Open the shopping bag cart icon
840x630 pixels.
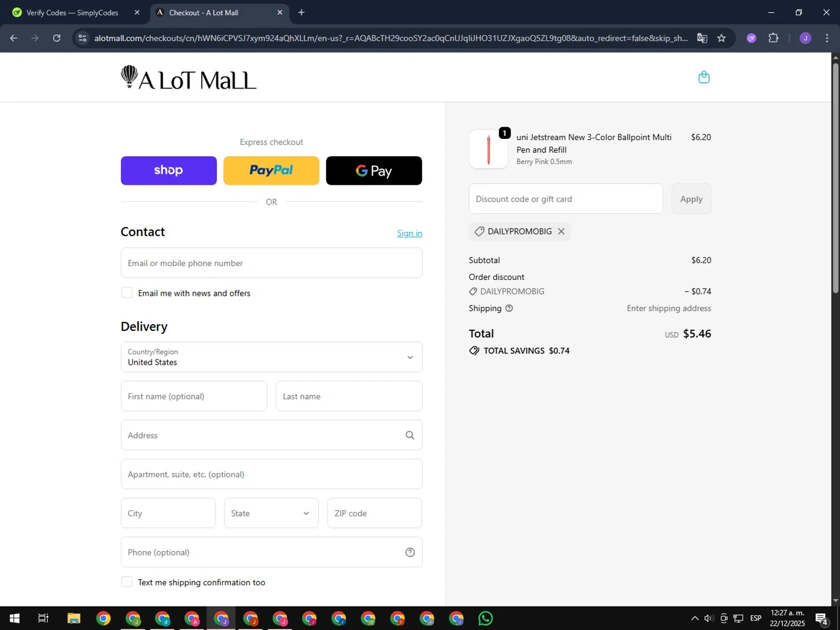pyautogui.click(x=704, y=77)
